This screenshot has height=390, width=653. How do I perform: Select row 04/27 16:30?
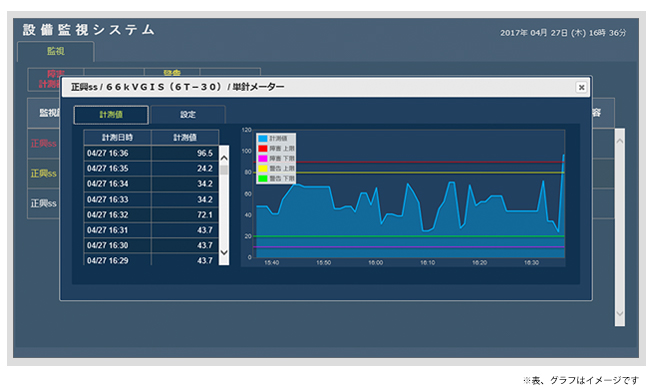[x=151, y=245]
